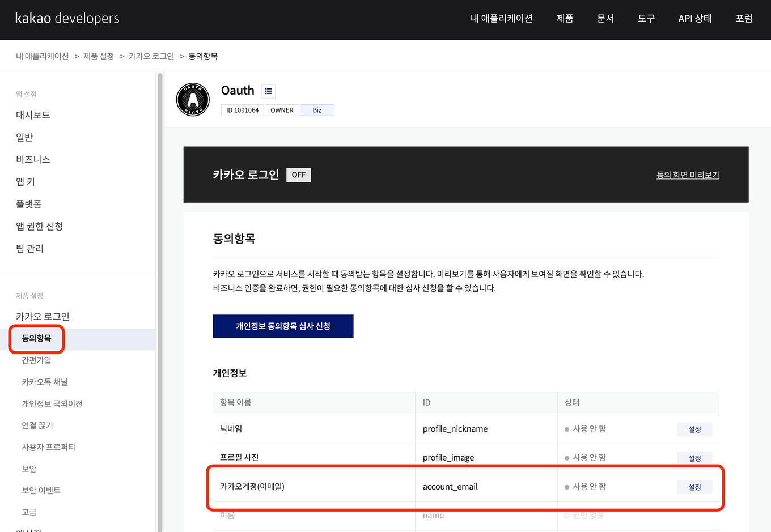Open the 제품 menu
Viewport: 771px width, 532px height.
tap(565, 18)
